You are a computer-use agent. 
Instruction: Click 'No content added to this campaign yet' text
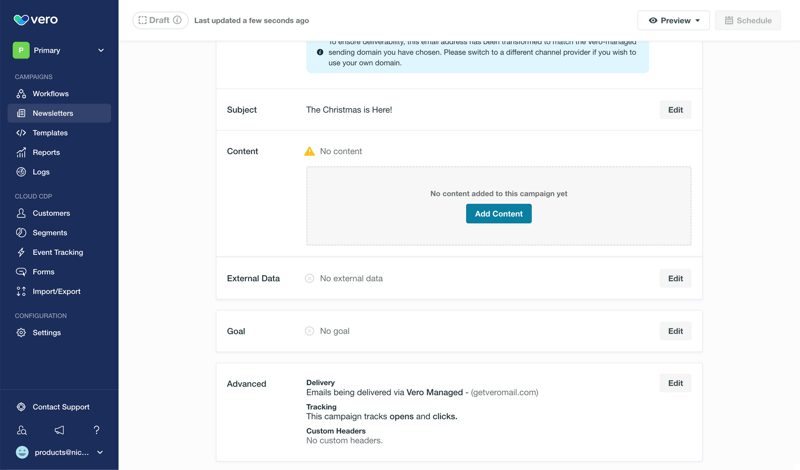[x=498, y=194]
